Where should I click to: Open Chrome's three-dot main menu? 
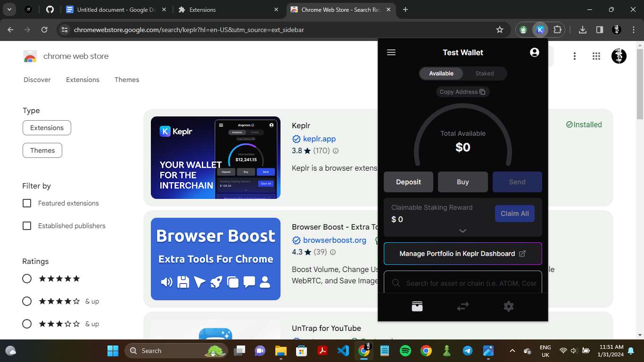[x=633, y=30]
